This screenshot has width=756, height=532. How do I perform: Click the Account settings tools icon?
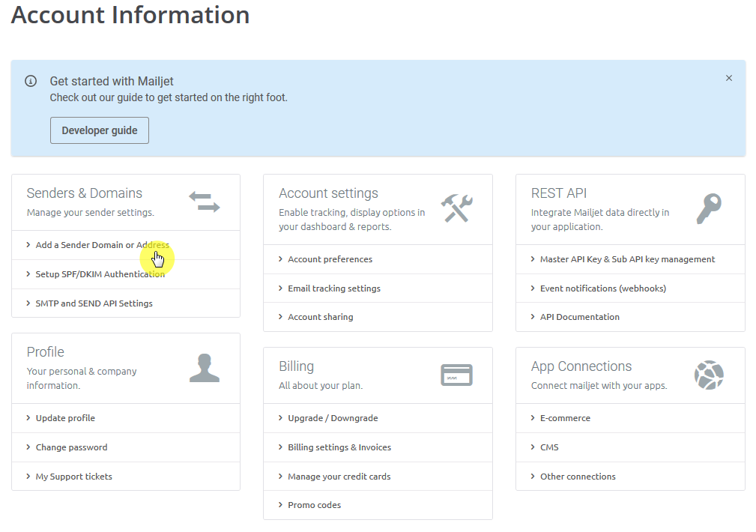(x=456, y=208)
